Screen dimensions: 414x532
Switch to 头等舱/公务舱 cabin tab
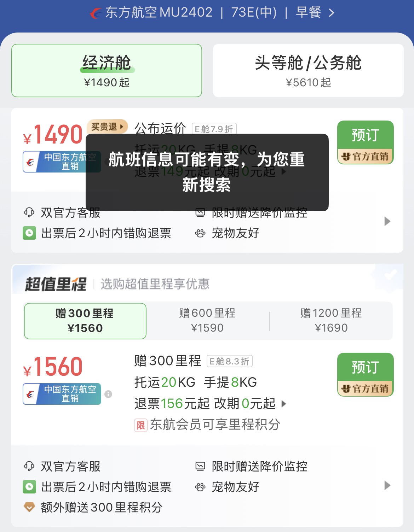[x=308, y=70]
